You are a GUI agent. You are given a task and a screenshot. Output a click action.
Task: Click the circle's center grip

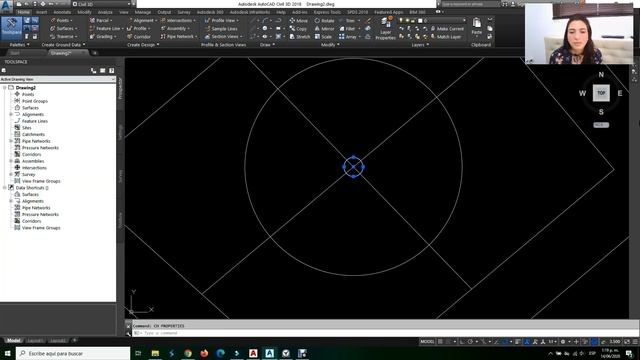coord(353,167)
